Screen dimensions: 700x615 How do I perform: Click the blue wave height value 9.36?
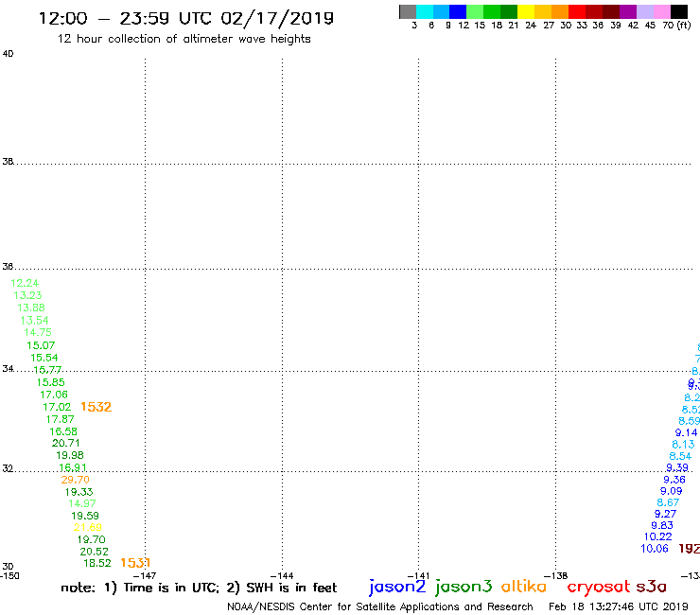(674, 480)
